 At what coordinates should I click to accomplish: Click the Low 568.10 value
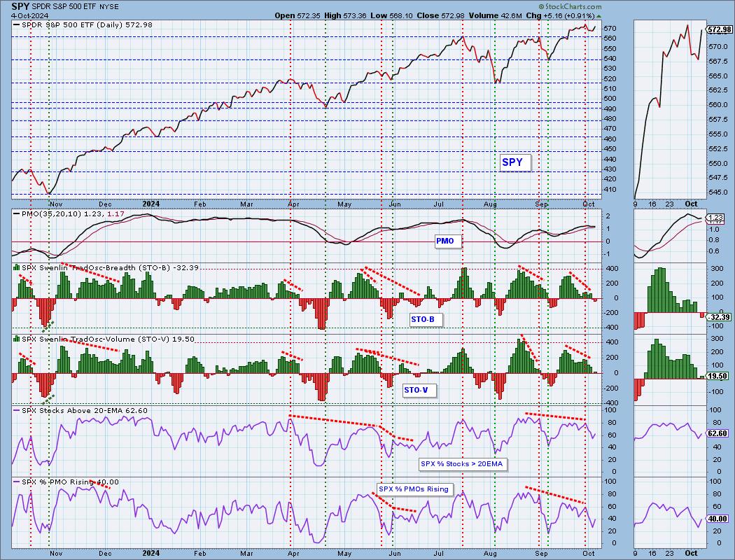tap(391, 15)
